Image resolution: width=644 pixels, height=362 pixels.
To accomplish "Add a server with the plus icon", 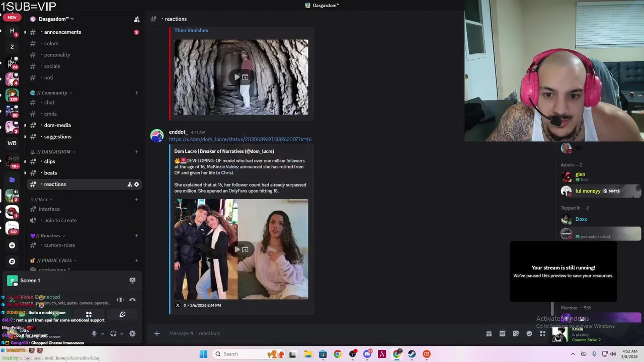I will [x=12, y=245].
